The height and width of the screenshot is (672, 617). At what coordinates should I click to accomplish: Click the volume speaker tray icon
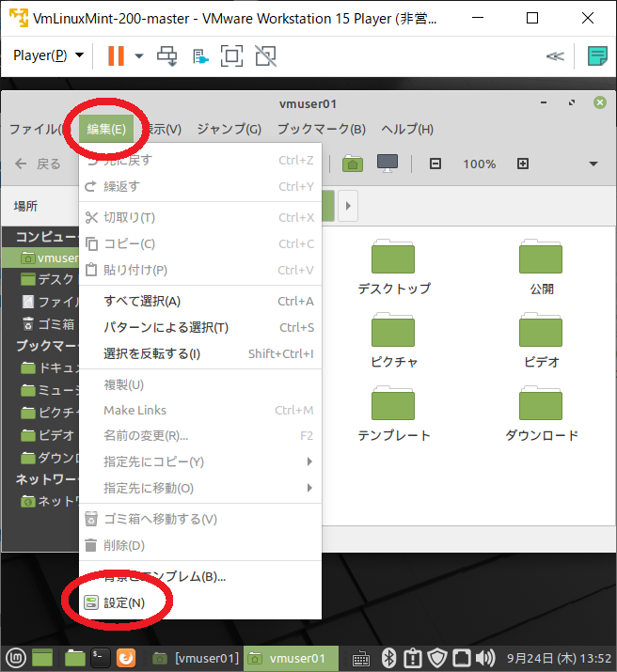(485, 658)
